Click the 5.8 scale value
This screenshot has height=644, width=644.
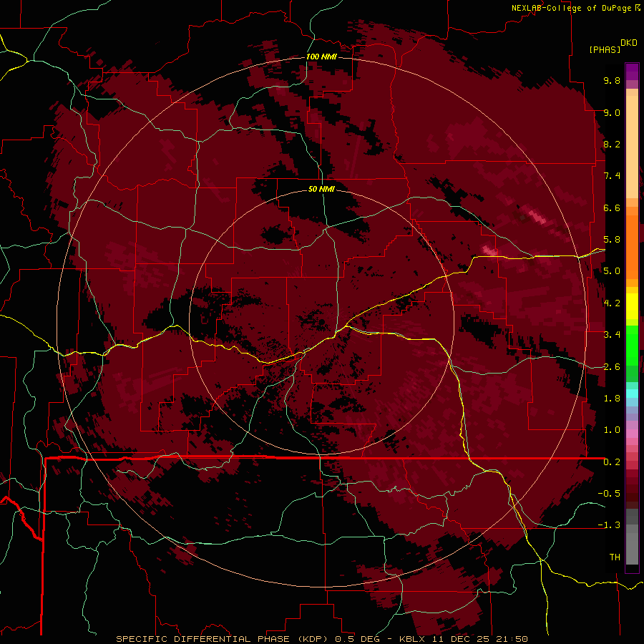612,240
